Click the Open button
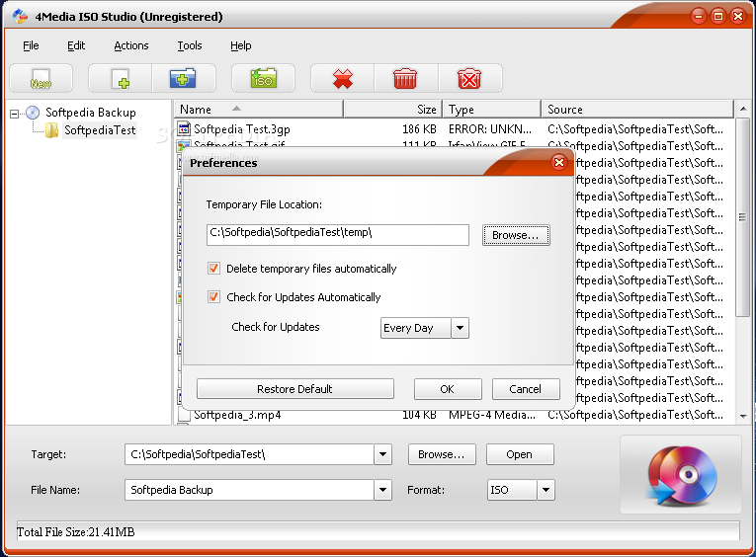The height and width of the screenshot is (557, 756). click(x=520, y=454)
